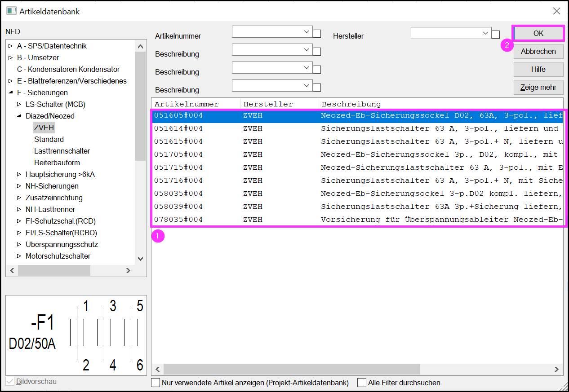Click the category tree scroll-right arrow
This screenshot has height=392, width=569.
click(x=128, y=270)
